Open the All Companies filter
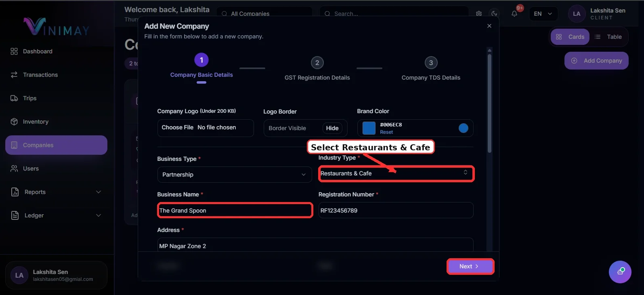Screen dimensions: 644x295 (x=264, y=14)
